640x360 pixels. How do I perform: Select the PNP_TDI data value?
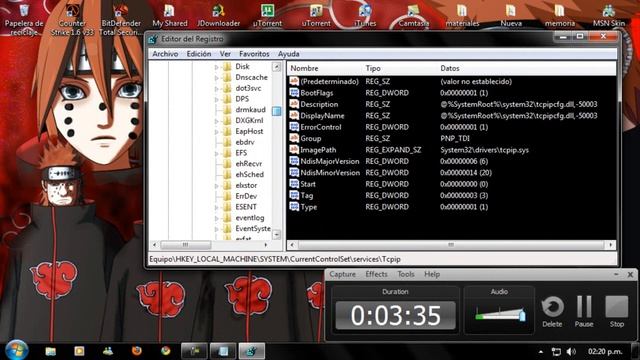455,138
